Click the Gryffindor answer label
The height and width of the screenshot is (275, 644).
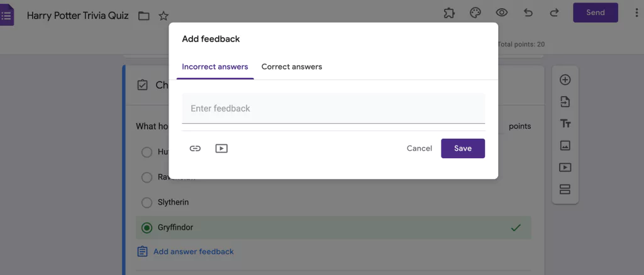click(x=175, y=227)
